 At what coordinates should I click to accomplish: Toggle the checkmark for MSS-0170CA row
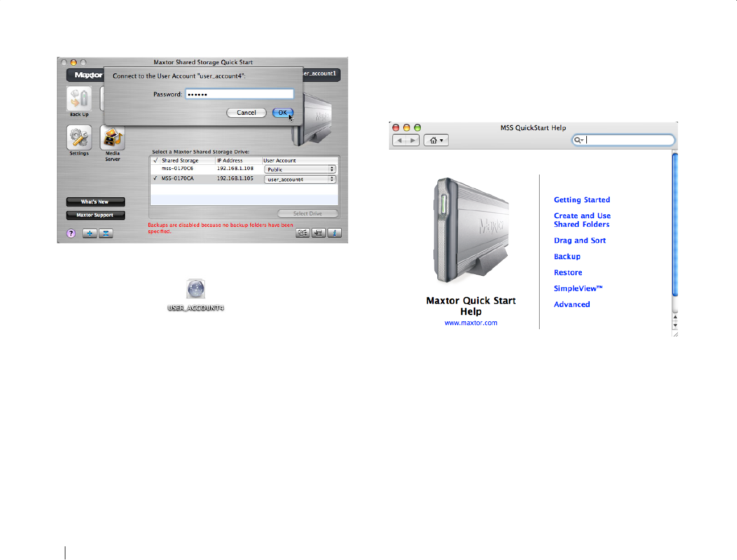point(155,179)
